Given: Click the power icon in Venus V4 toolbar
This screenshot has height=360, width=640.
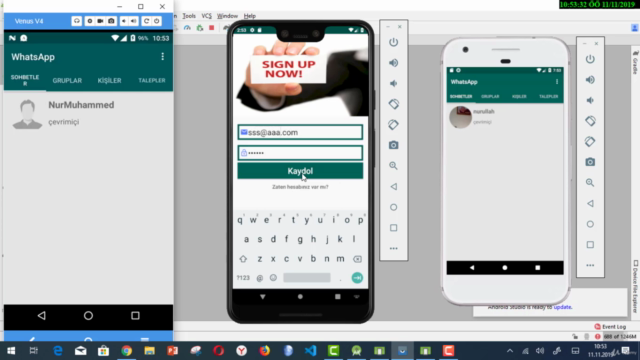Looking at the screenshot, I should pos(157,21).
